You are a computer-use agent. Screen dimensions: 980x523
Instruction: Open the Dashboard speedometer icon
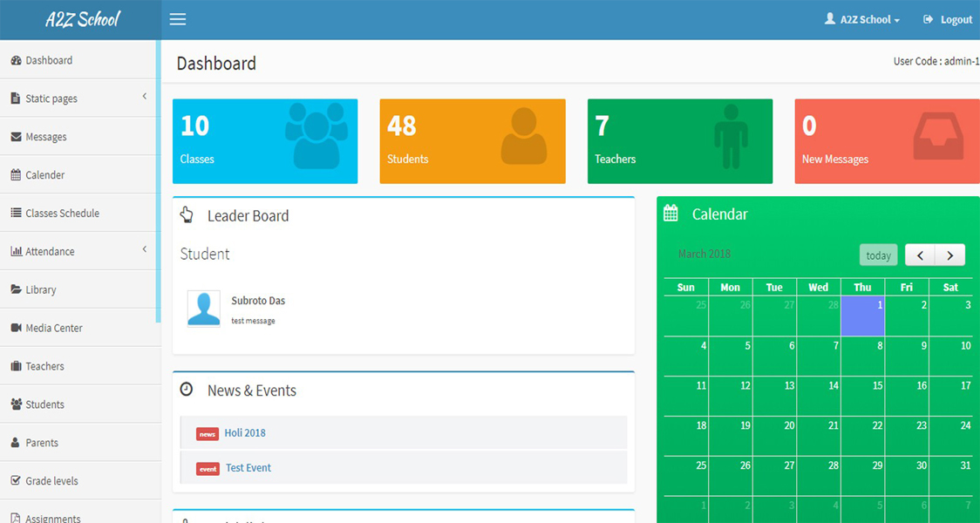(17, 61)
